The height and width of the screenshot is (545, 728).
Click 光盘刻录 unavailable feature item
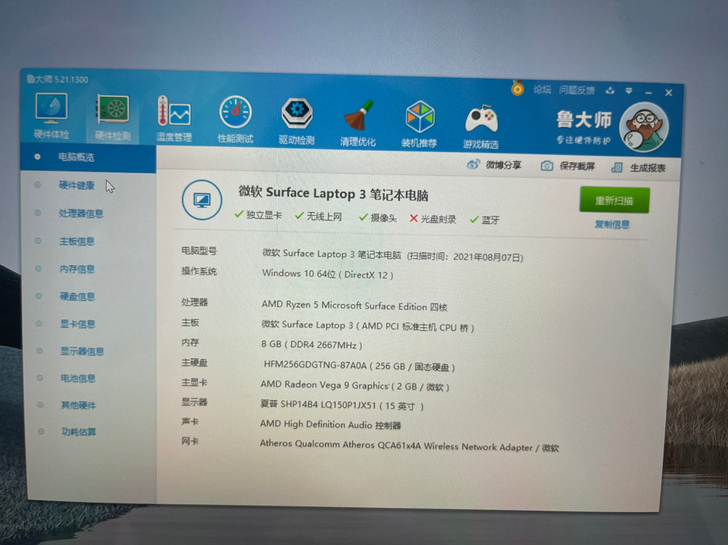[x=433, y=219]
